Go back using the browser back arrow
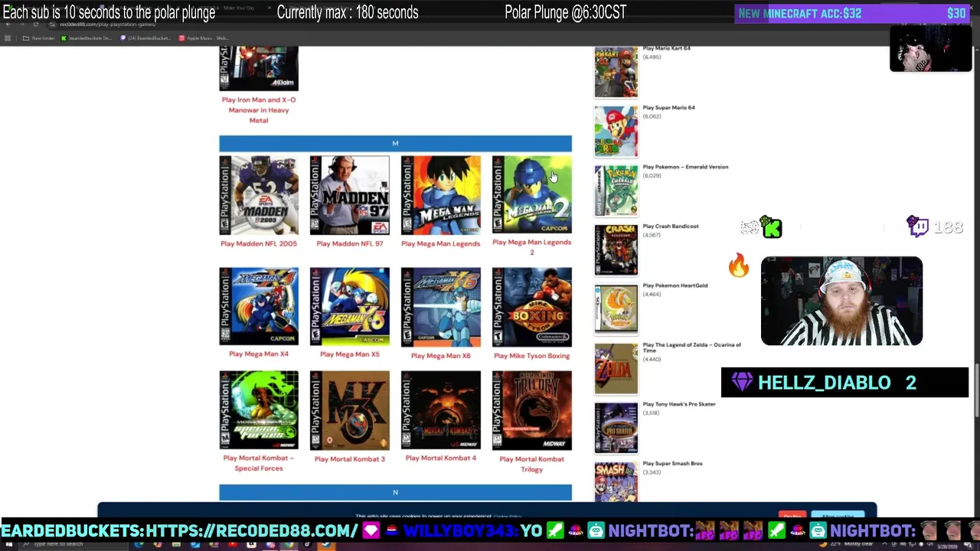Image resolution: width=980 pixels, height=551 pixels. 8,24
